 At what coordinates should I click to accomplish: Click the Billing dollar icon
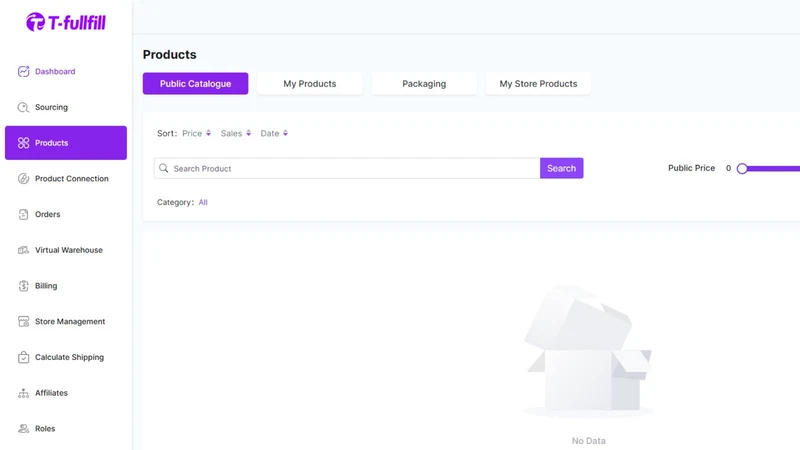pyautogui.click(x=23, y=286)
